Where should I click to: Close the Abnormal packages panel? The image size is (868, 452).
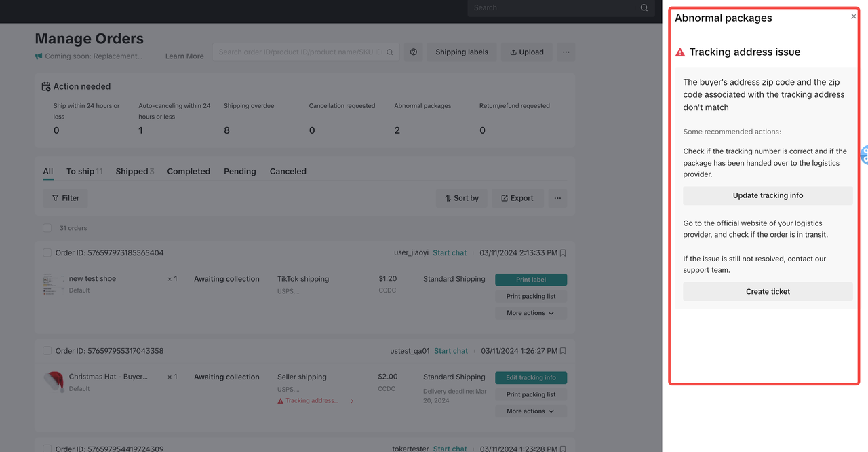pos(853,16)
